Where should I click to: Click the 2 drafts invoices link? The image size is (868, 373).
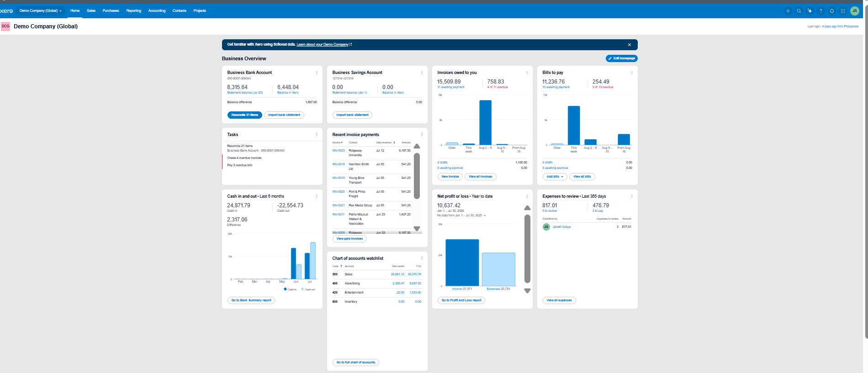click(442, 163)
